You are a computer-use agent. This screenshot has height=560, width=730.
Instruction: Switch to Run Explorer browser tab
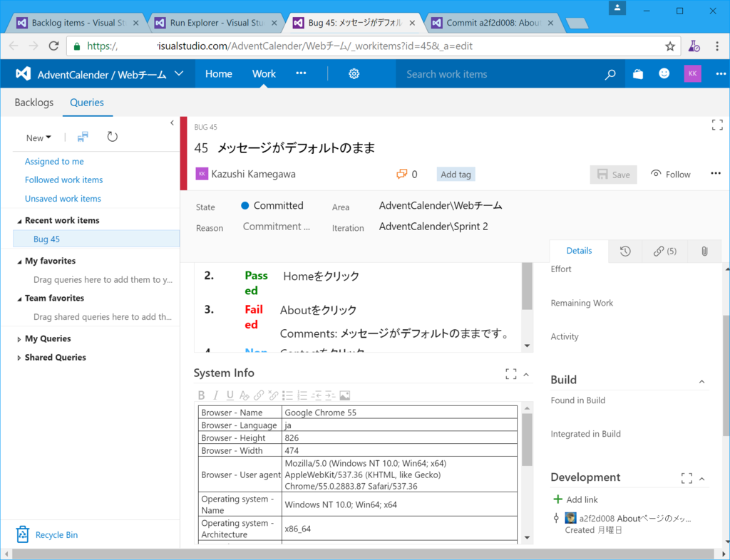coord(216,23)
